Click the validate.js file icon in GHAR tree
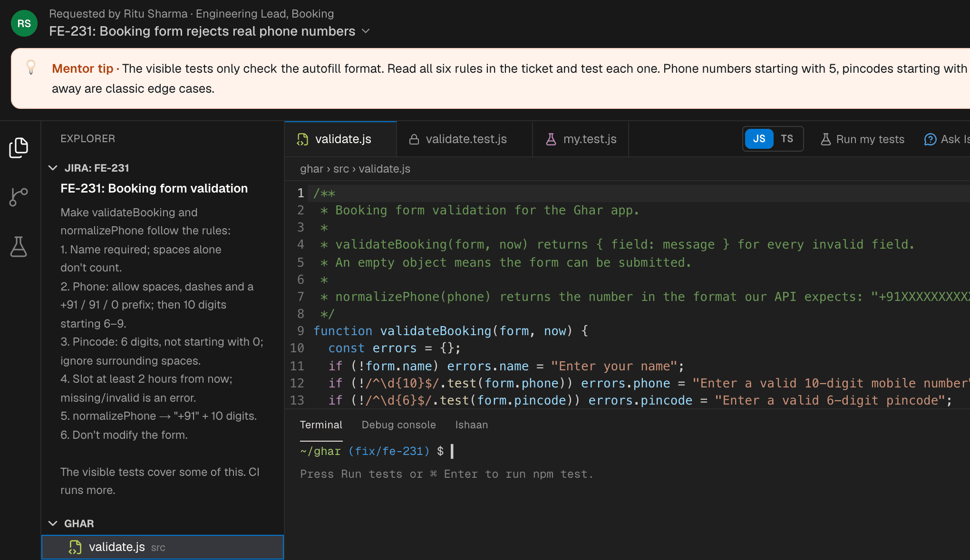Image resolution: width=970 pixels, height=560 pixels. click(75, 547)
